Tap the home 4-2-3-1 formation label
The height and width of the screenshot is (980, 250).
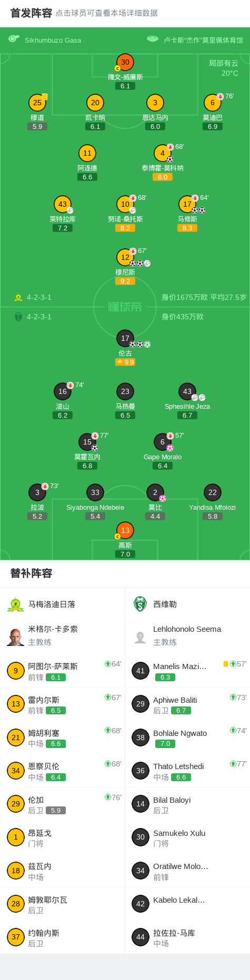39,297
